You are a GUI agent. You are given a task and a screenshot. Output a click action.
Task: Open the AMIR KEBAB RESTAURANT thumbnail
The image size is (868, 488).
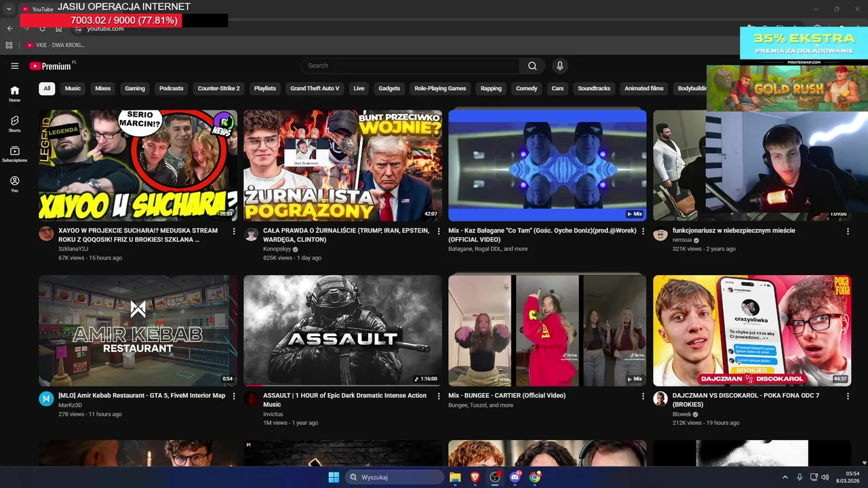pyautogui.click(x=138, y=331)
